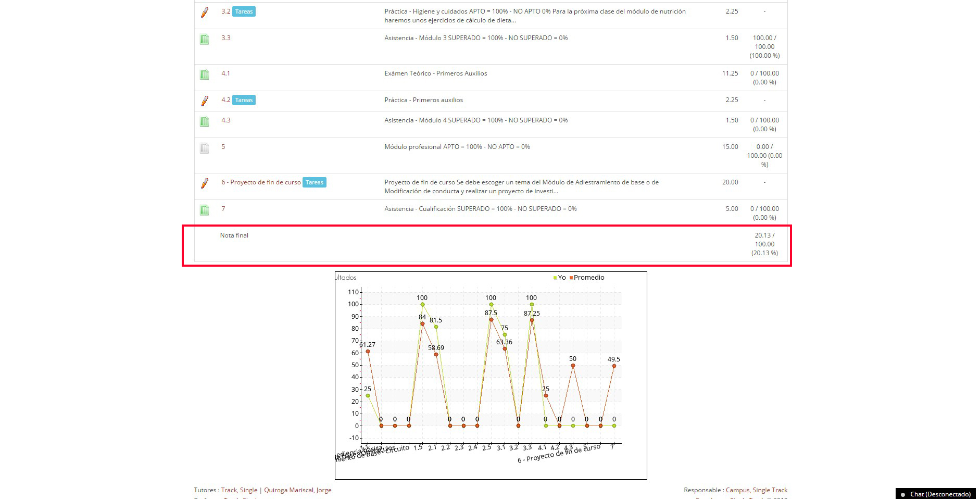Click the final grade '20.13 / 100.00 (20.13 %)'

[764, 244]
